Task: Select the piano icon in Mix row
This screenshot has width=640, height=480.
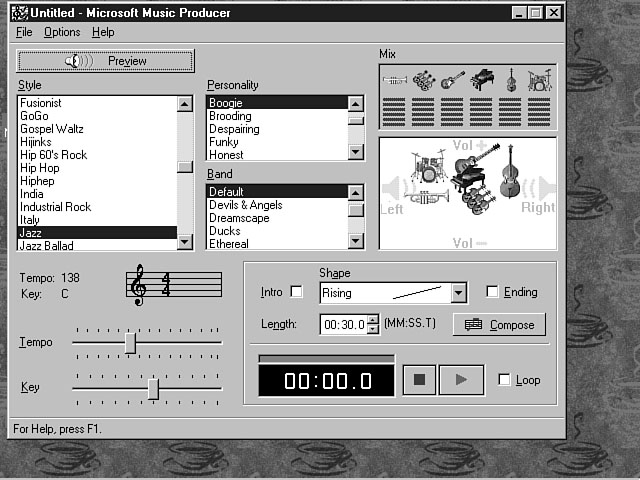Action: (x=482, y=80)
